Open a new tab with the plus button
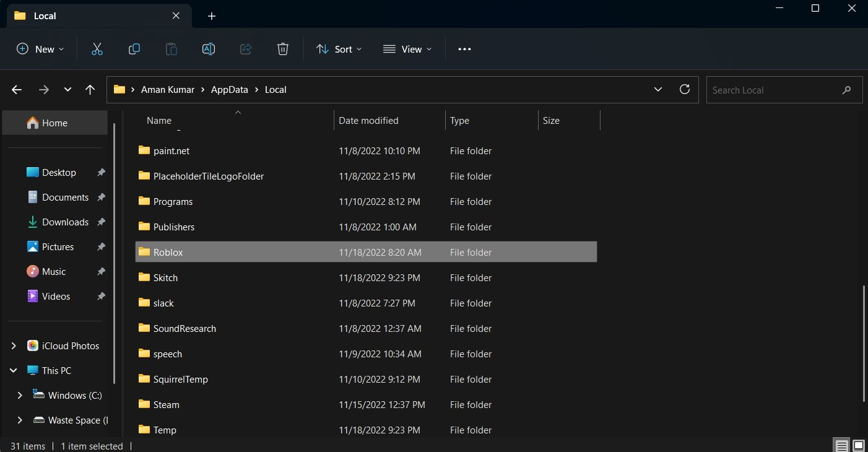This screenshot has height=452, width=868. [212, 15]
